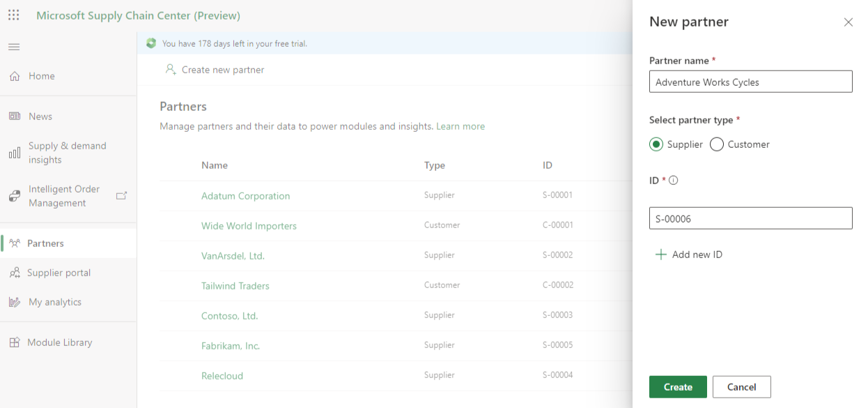Open Fabrikam, Inc. partner
The height and width of the screenshot is (408, 868).
231,346
